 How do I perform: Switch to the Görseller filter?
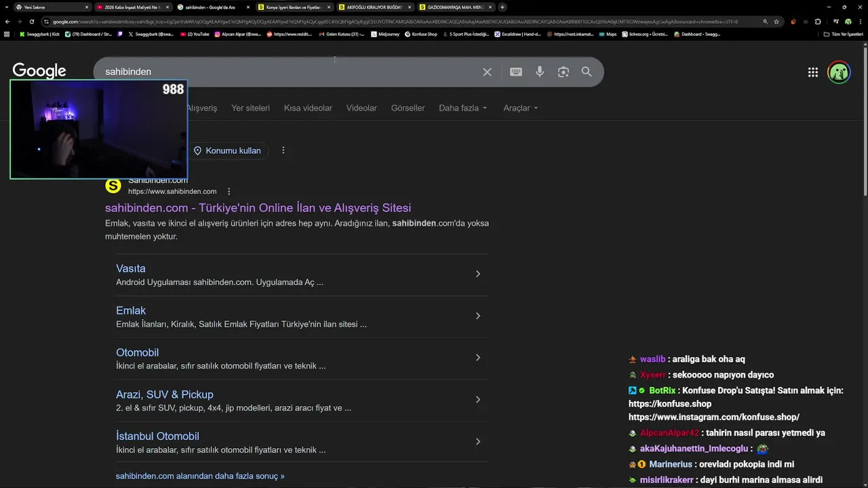tap(408, 108)
